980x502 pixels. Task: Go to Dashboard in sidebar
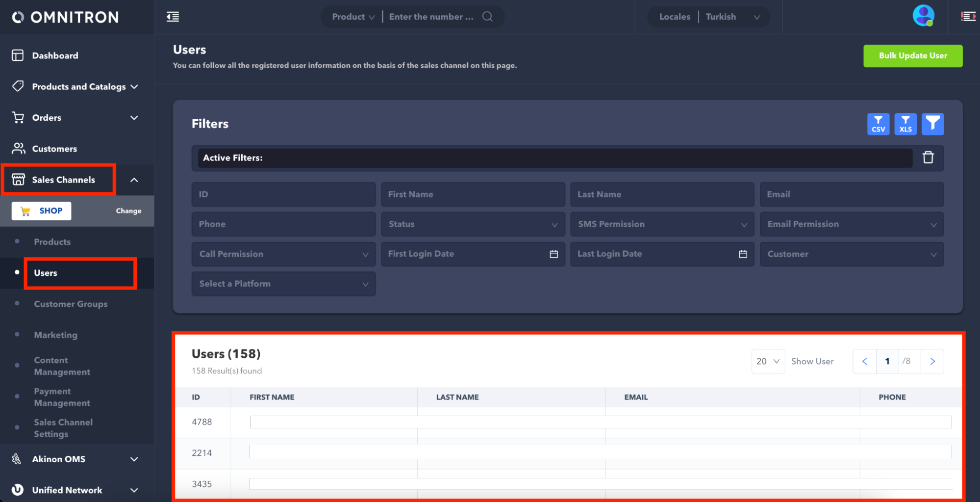click(55, 55)
